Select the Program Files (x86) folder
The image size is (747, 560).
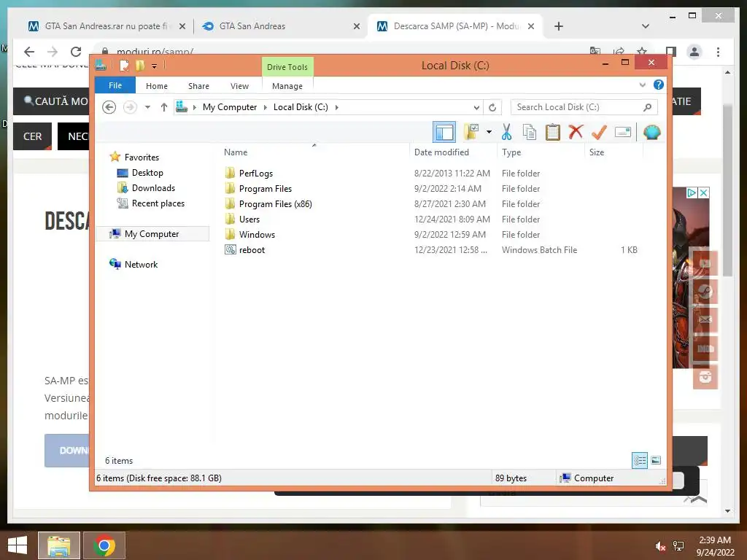[275, 204]
